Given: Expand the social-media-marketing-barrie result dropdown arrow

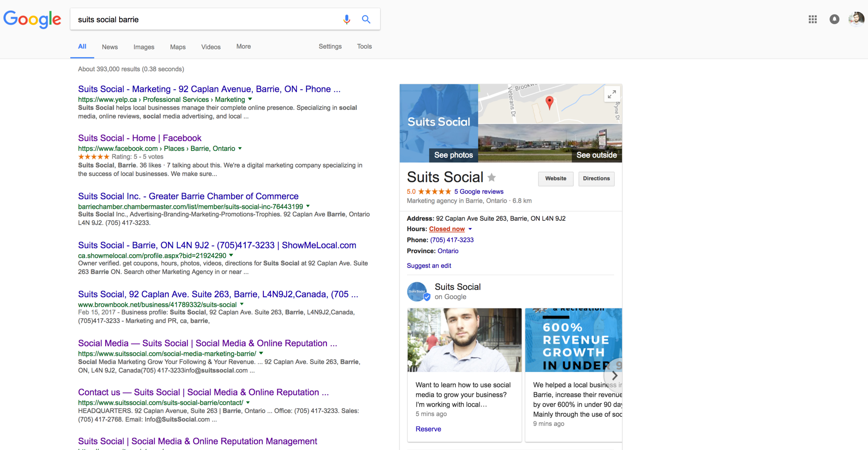Looking at the screenshot, I should (261, 353).
